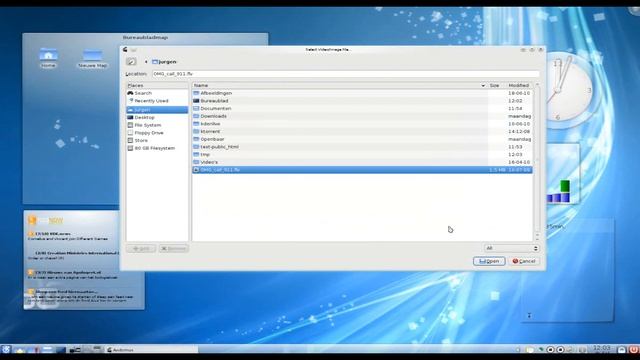Click the second circular system tray icon
The height and width of the screenshot is (360, 640).
coord(560,349)
